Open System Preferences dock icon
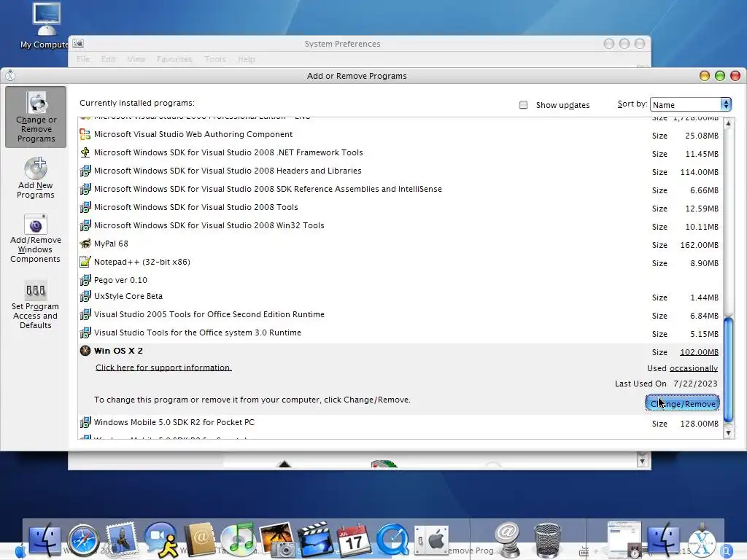747x560 pixels. 431,540
